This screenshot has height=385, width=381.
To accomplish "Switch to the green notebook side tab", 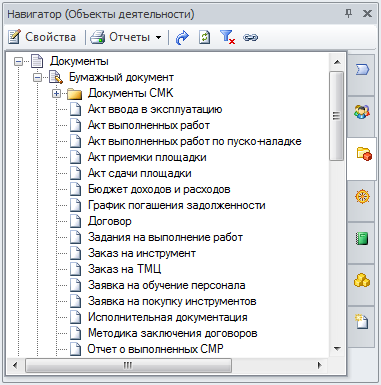I will tap(362, 239).
